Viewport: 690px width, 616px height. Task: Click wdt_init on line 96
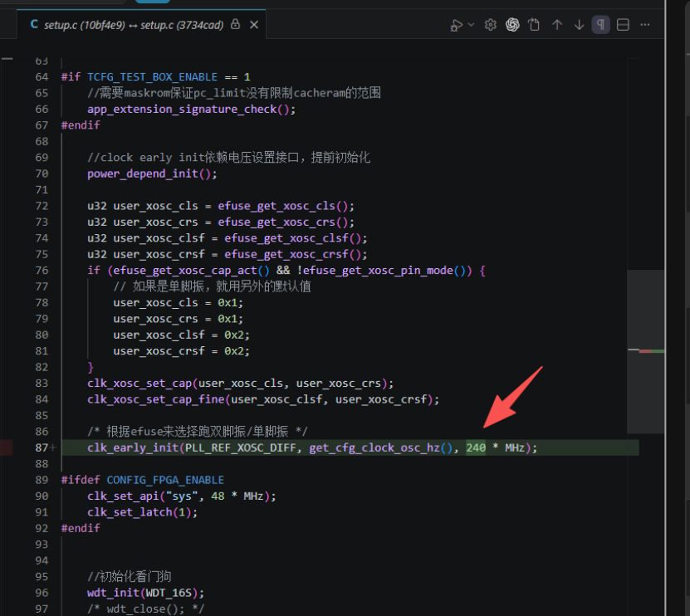113,593
